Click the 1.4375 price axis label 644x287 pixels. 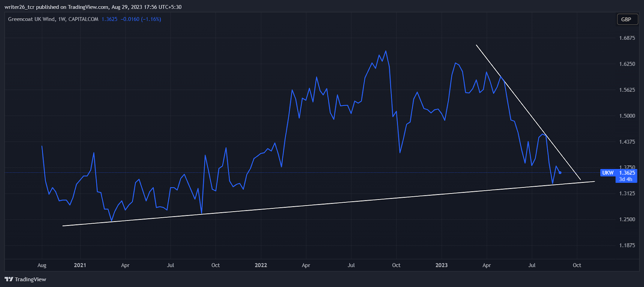click(x=627, y=141)
